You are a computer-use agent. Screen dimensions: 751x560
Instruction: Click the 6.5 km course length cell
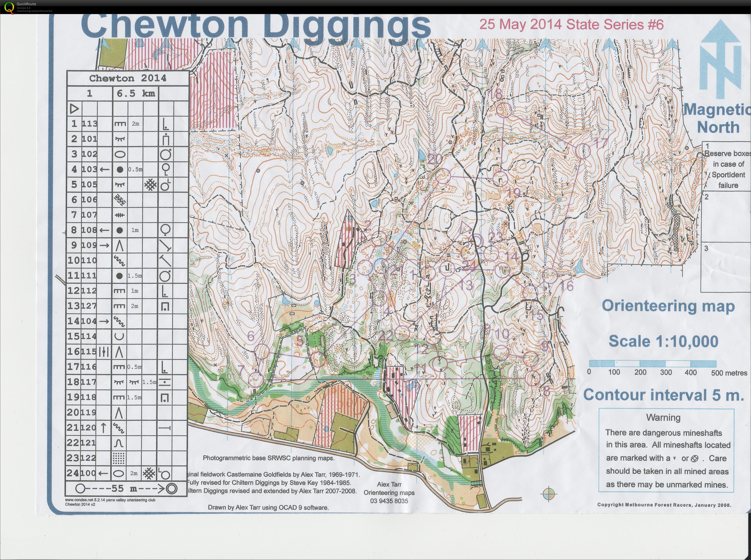point(135,94)
